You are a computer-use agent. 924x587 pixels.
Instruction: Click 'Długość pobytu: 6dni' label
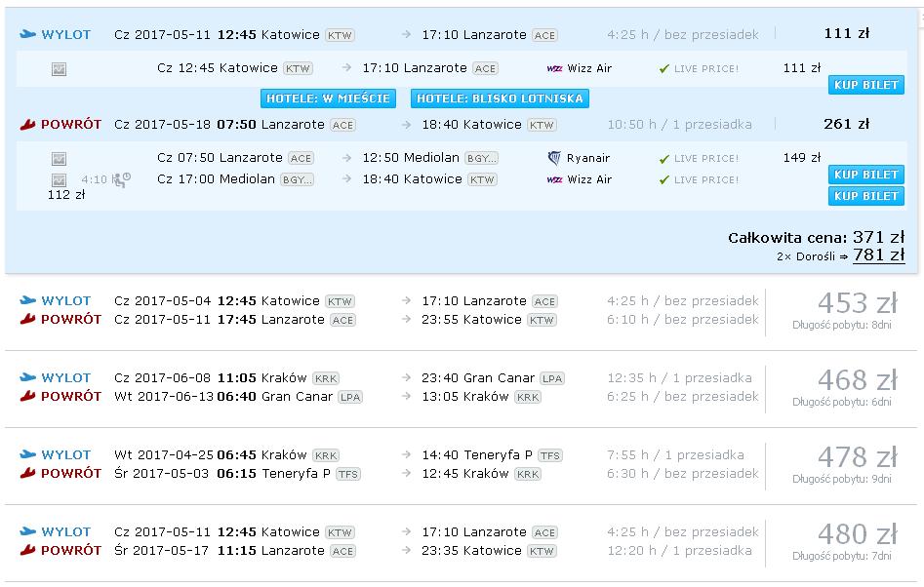(841, 402)
